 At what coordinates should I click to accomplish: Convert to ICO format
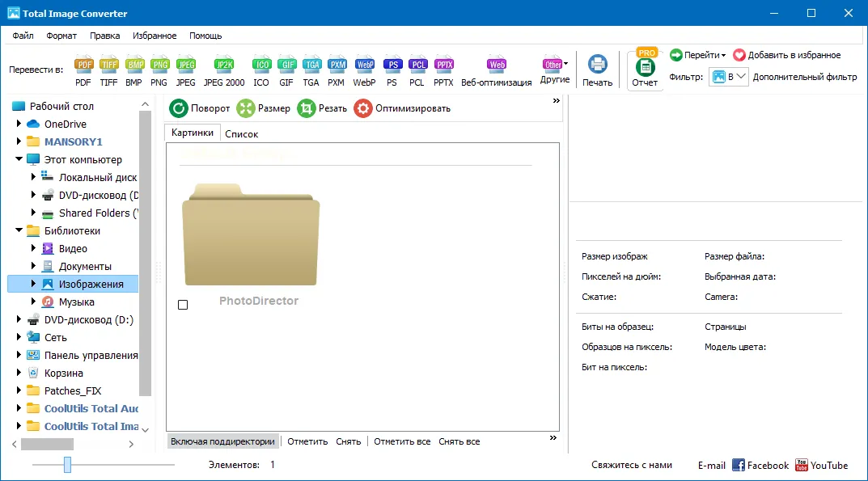[x=261, y=71]
